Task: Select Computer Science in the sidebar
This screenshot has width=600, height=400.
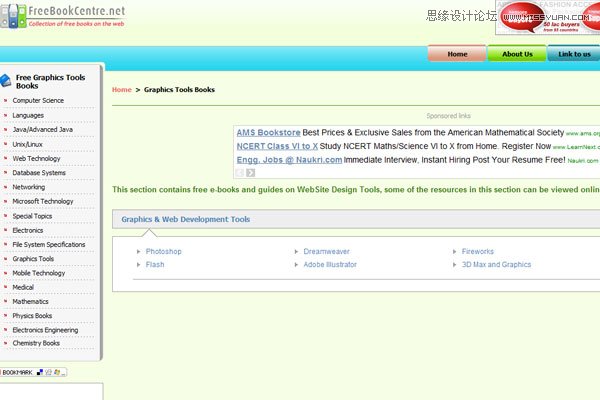Action: (x=38, y=100)
